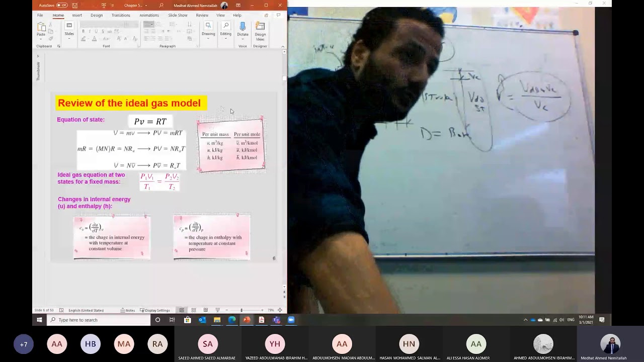
Task: Click the English (United States) language indicator
Action: tap(86, 310)
